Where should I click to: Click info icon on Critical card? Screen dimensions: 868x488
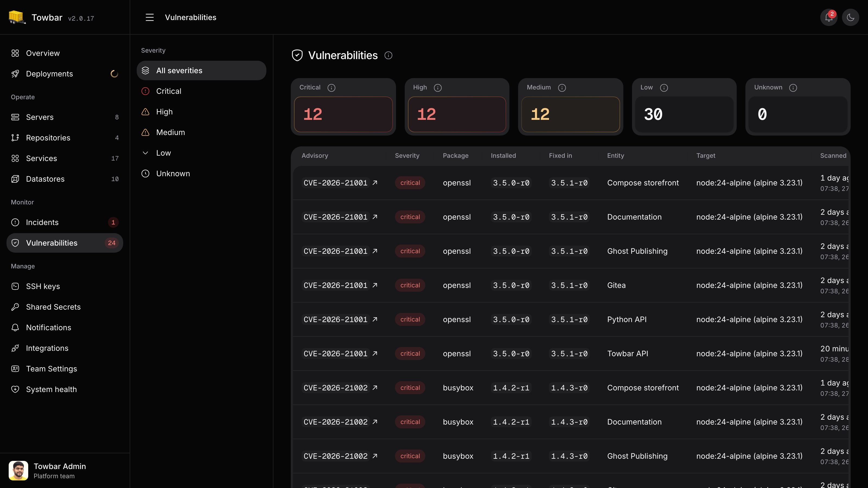coord(331,88)
